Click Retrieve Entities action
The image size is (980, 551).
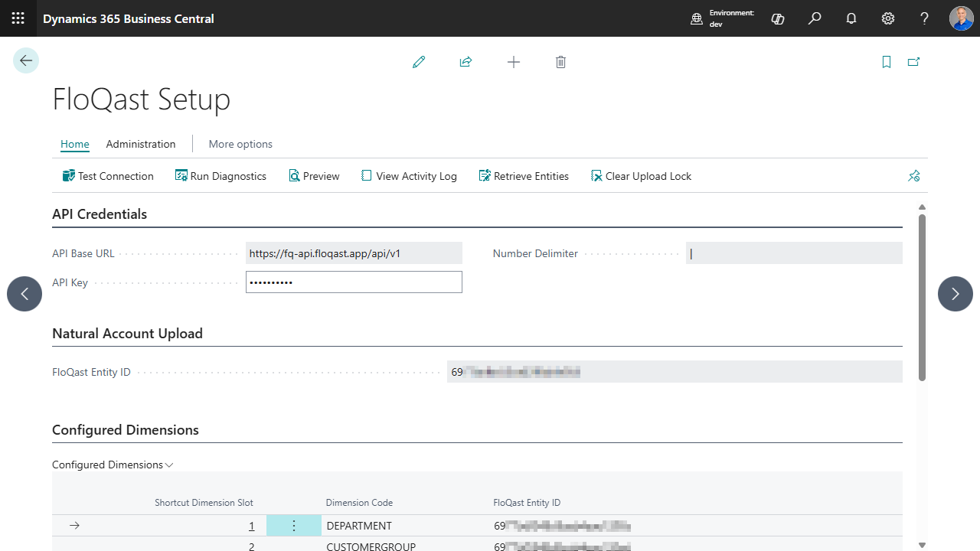tap(524, 176)
